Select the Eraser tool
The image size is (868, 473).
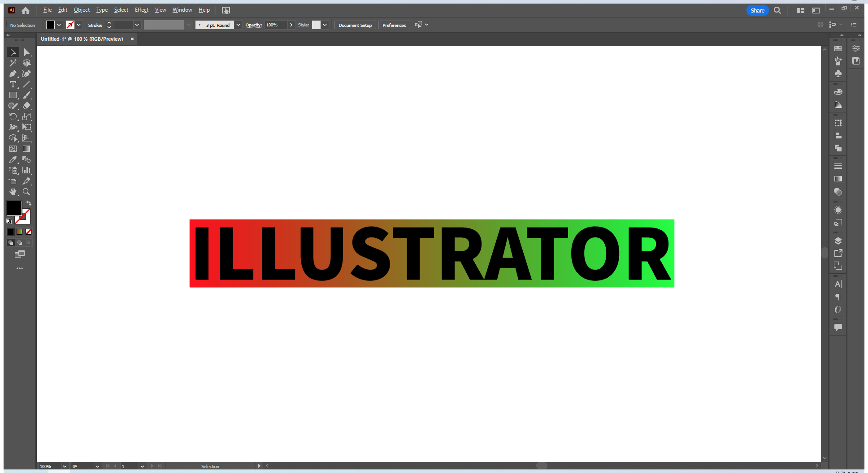click(27, 106)
